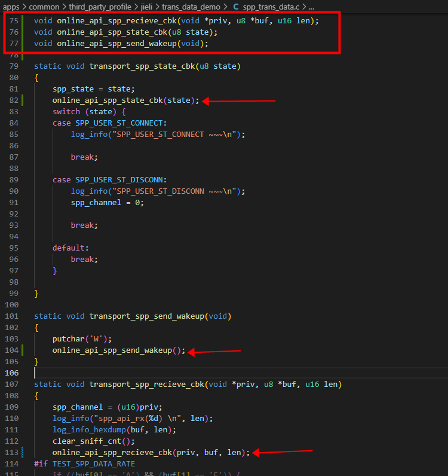The height and width of the screenshot is (476, 448).
Task: Place cursor on 'spp_channel = (u16)priv;' statement
Action: (108, 407)
